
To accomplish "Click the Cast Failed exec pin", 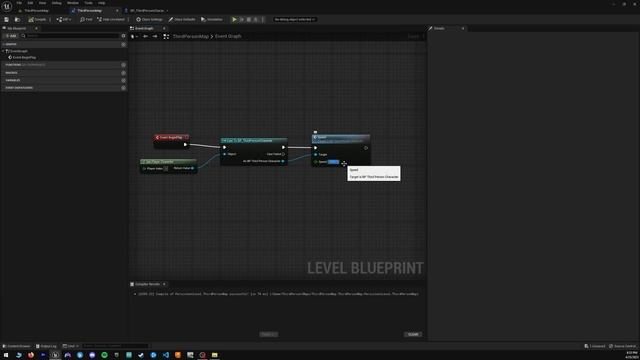I will click(x=283, y=154).
